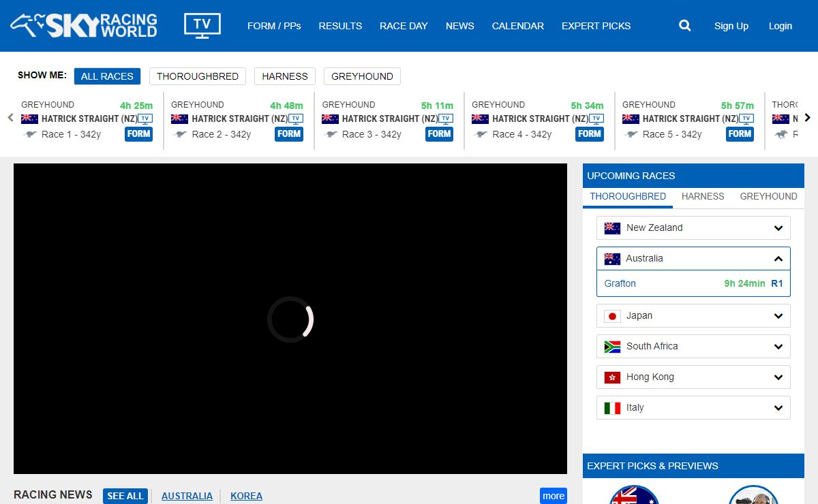Open the RESULTS menu item

[340, 26]
